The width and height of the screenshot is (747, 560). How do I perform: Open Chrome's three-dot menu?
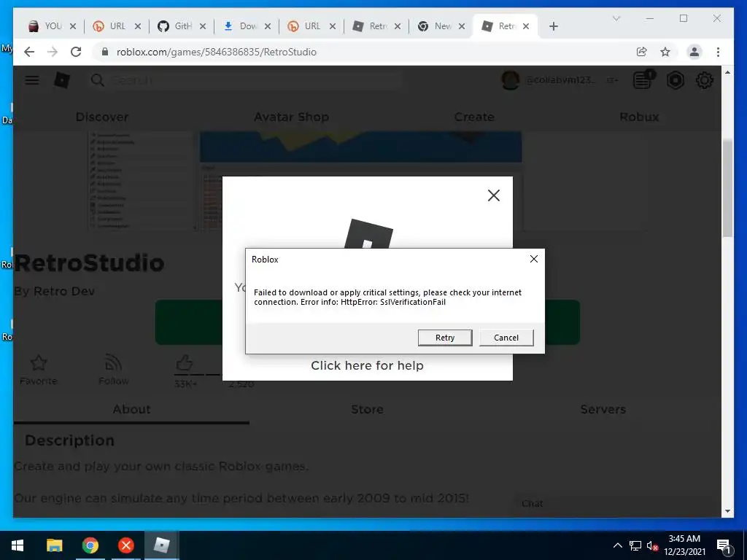tap(718, 52)
